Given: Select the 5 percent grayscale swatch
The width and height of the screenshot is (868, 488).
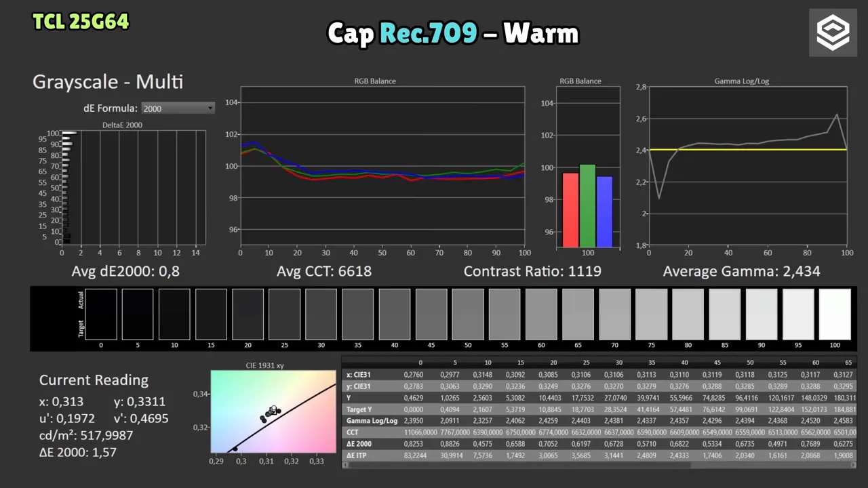Looking at the screenshot, I should pyautogui.click(x=138, y=314).
